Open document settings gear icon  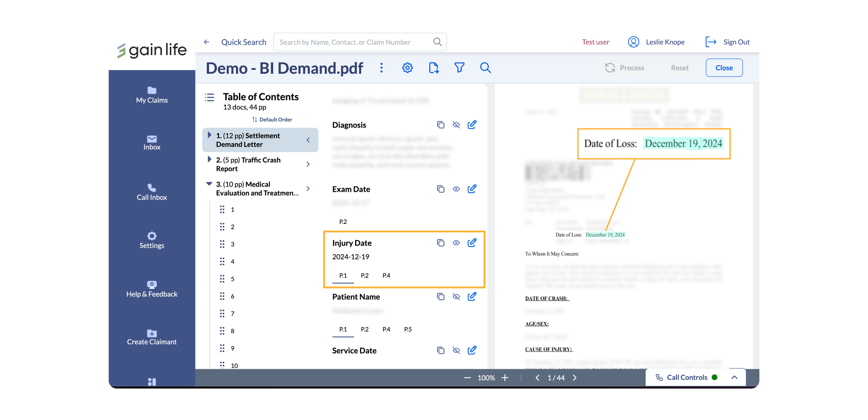tap(407, 68)
